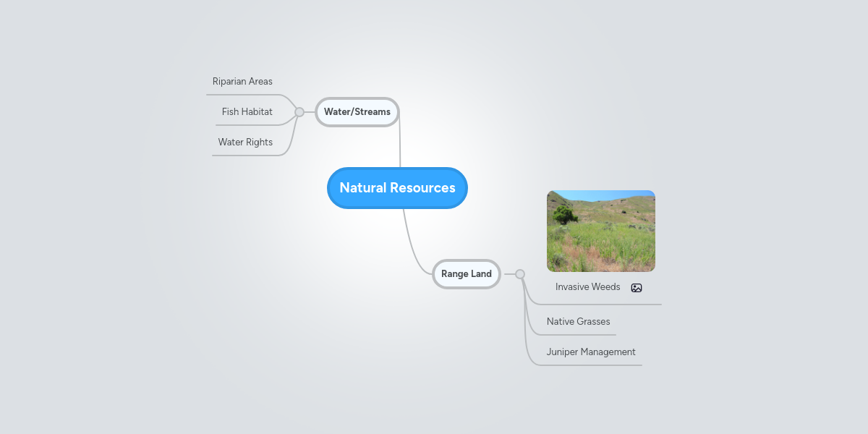Select the Range Land topic

click(466, 274)
